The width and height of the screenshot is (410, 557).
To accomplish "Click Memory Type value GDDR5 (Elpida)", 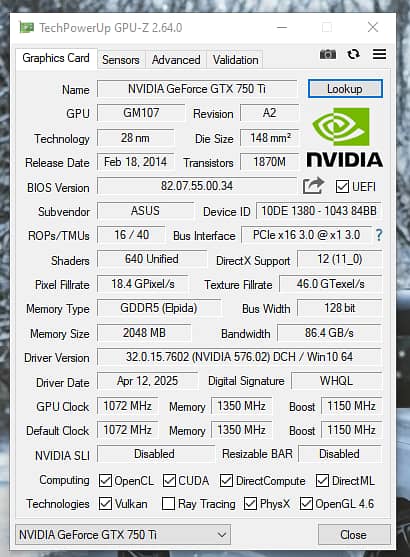I will pos(158,308).
